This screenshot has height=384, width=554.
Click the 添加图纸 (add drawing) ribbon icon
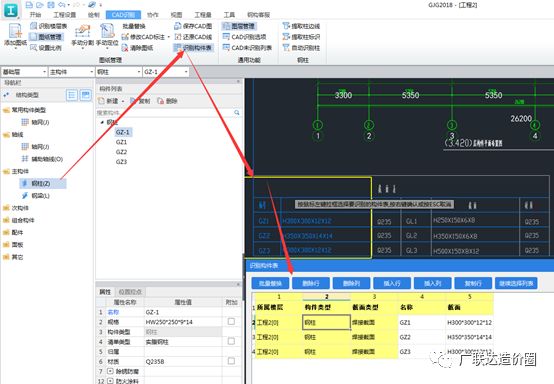(x=15, y=31)
